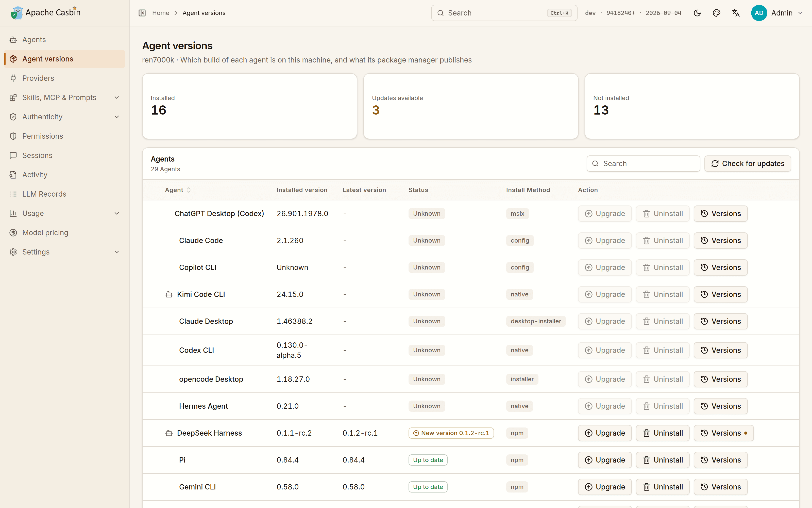This screenshot has width=812, height=508.
Task: Click the Apache Casbin logo icon
Action: tap(17, 13)
